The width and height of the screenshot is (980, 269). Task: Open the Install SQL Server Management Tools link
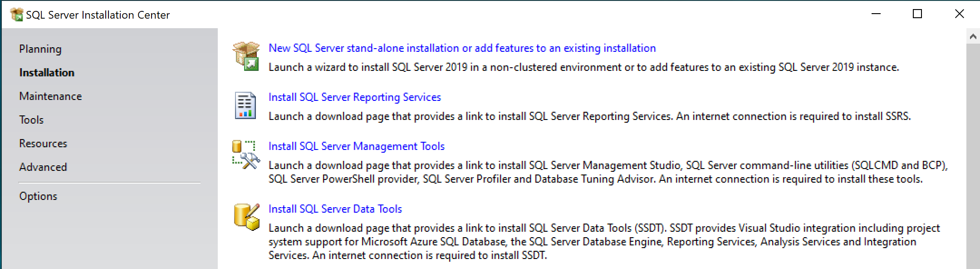[x=357, y=146]
